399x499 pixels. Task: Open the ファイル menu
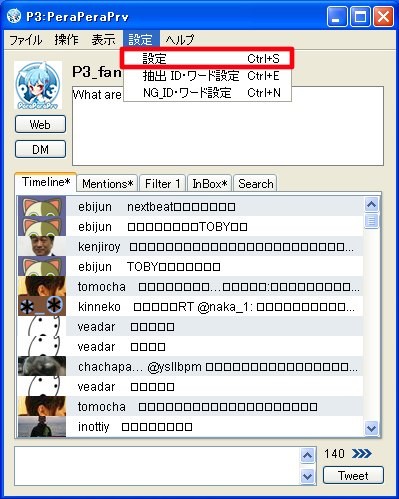[25, 40]
